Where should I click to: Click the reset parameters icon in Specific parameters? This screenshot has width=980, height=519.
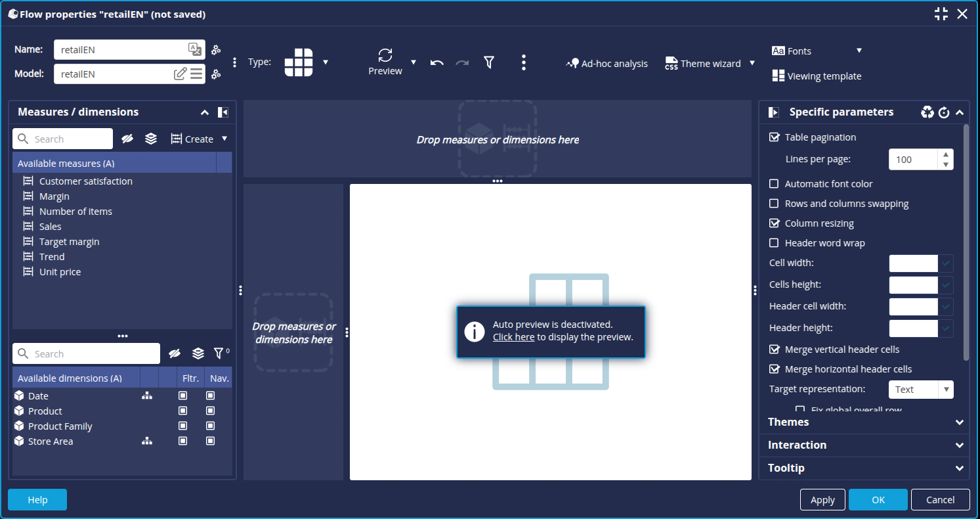point(944,112)
